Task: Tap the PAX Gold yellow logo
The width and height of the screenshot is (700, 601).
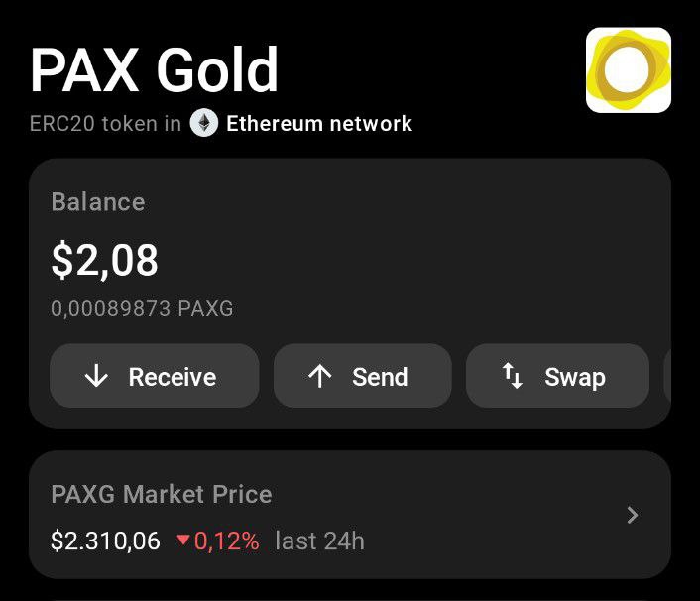Action: coord(628,69)
